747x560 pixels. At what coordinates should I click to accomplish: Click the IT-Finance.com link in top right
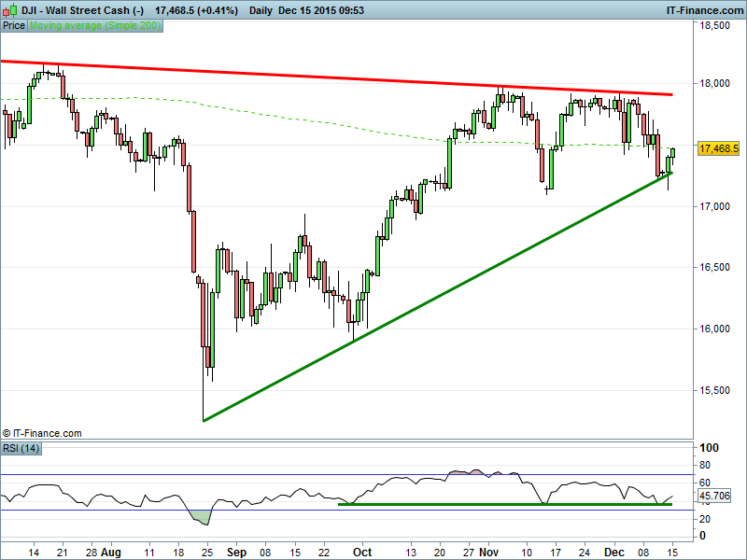701,10
